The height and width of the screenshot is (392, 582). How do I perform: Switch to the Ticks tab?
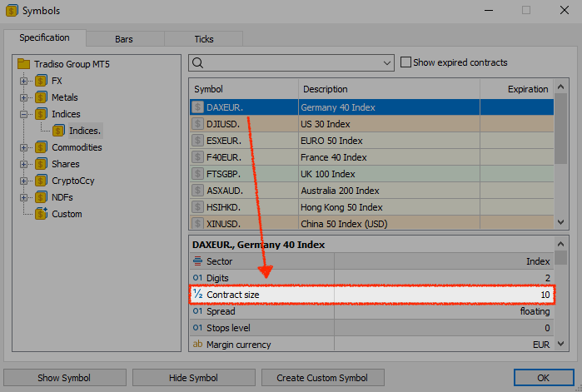pyautogui.click(x=203, y=38)
